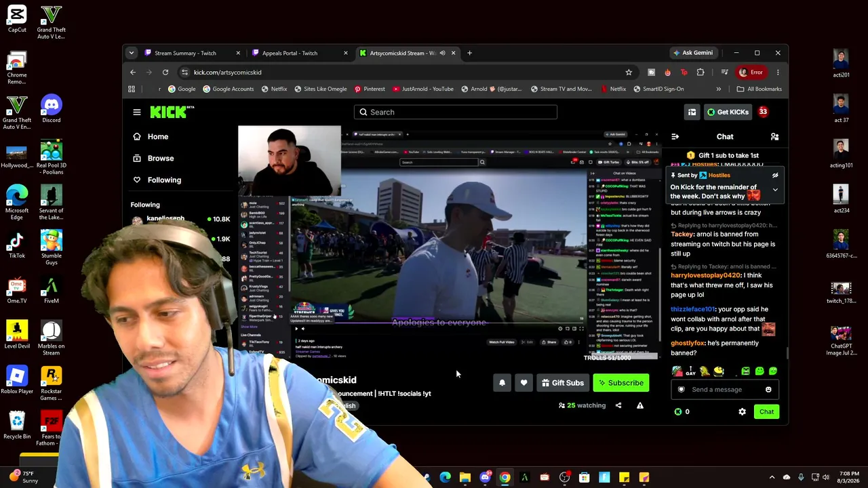Open the profile avatar with 33 badge
The image size is (868, 488).
[x=764, y=112]
